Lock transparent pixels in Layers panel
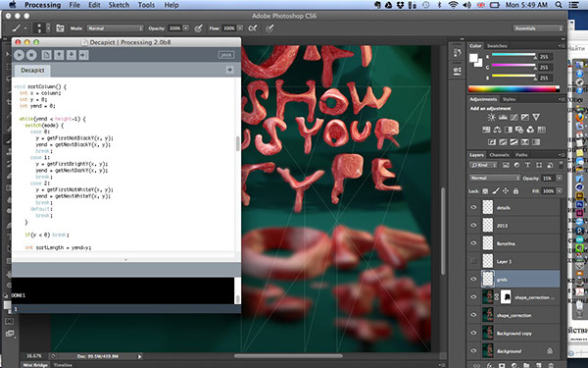 point(485,191)
